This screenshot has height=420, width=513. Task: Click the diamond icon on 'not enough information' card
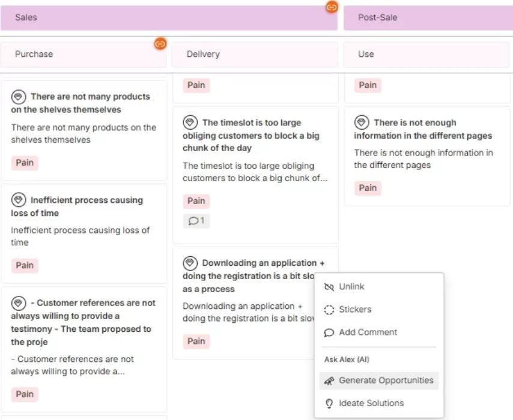pos(362,122)
